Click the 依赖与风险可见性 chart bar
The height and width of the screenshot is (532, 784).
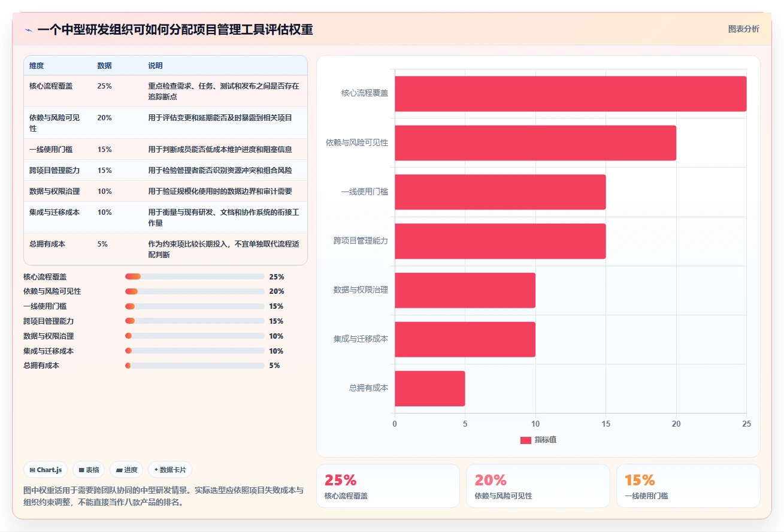point(535,143)
